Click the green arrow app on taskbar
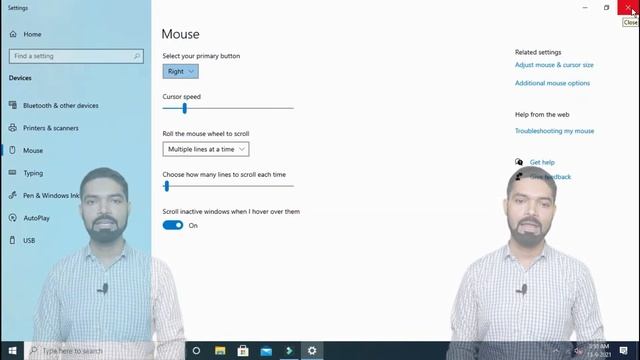Viewport: 640px width, 360px height. (289, 351)
